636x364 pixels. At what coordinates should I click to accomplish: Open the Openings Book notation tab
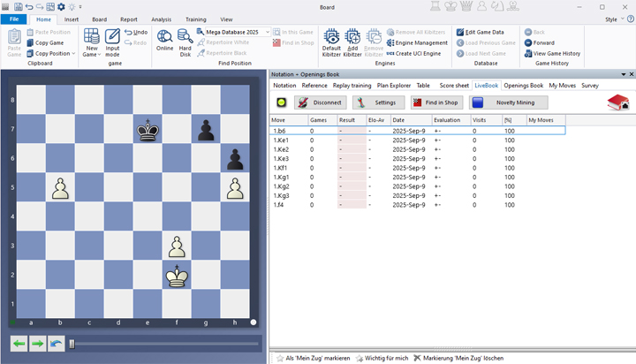pyautogui.click(x=523, y=86)
